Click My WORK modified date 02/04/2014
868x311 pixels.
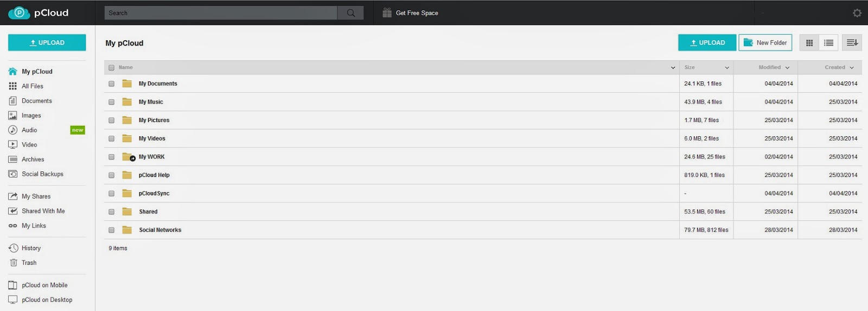(x=779, y=157)
